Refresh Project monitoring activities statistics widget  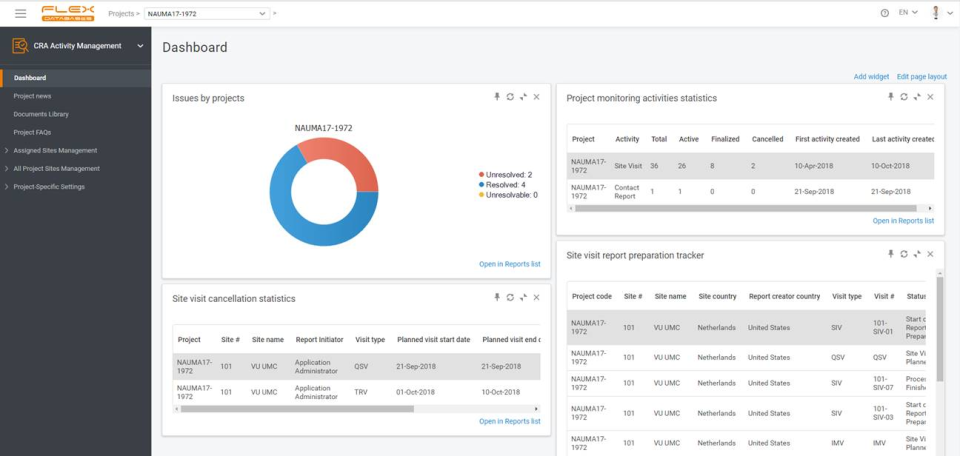(904, 97)
